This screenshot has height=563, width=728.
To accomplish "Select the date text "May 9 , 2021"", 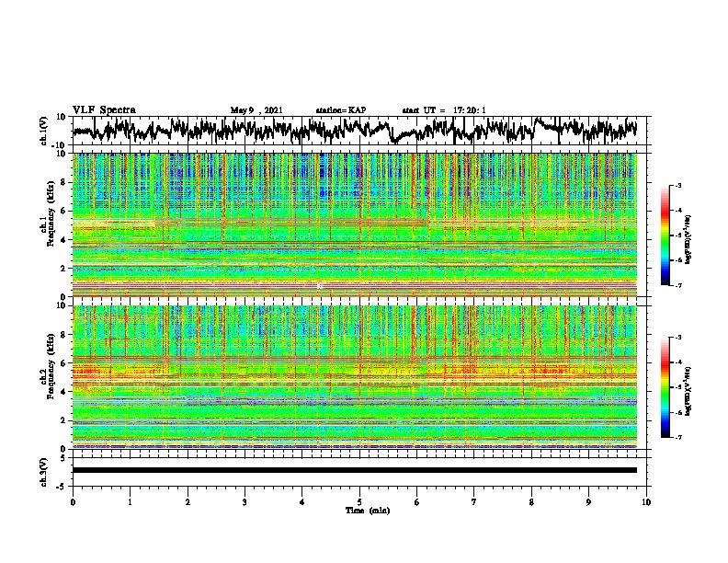I will pos(256,110).
